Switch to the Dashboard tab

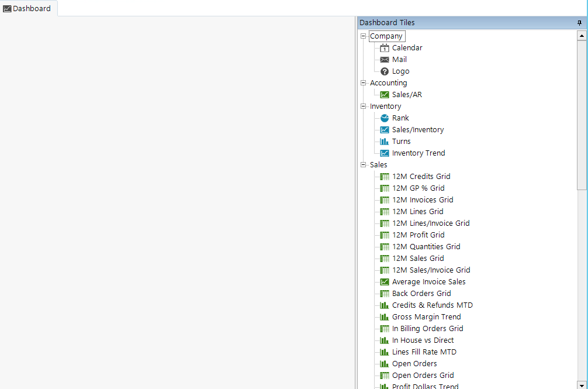click(27, 8)
